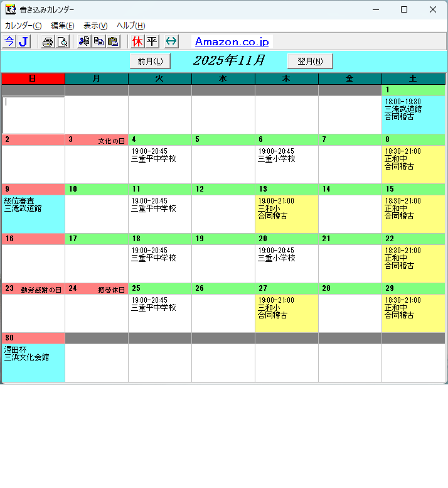Viewport: 448px width, 488px height.
Task: Click the copy icon in toolbar
Action: [x=99, y=41]
